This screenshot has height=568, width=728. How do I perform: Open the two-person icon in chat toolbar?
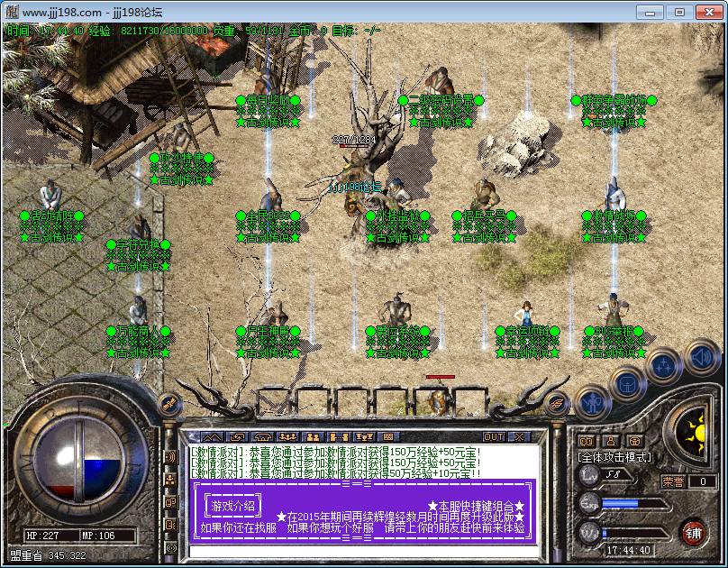[x=313, y=436]
